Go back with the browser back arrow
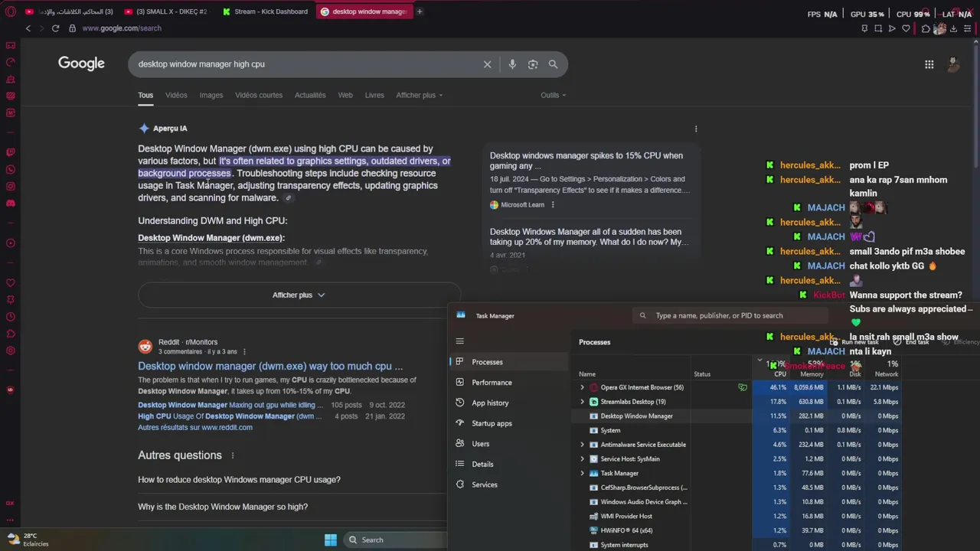 tap(28, 28)
